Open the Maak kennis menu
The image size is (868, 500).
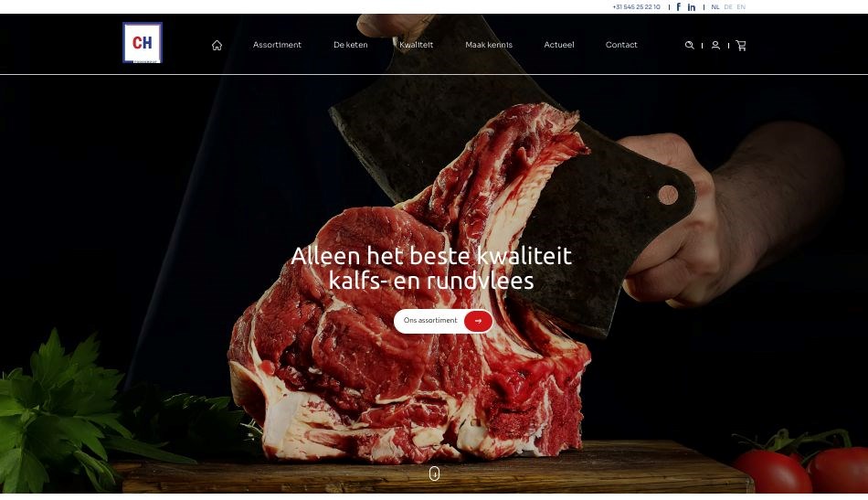pos(489,45)
